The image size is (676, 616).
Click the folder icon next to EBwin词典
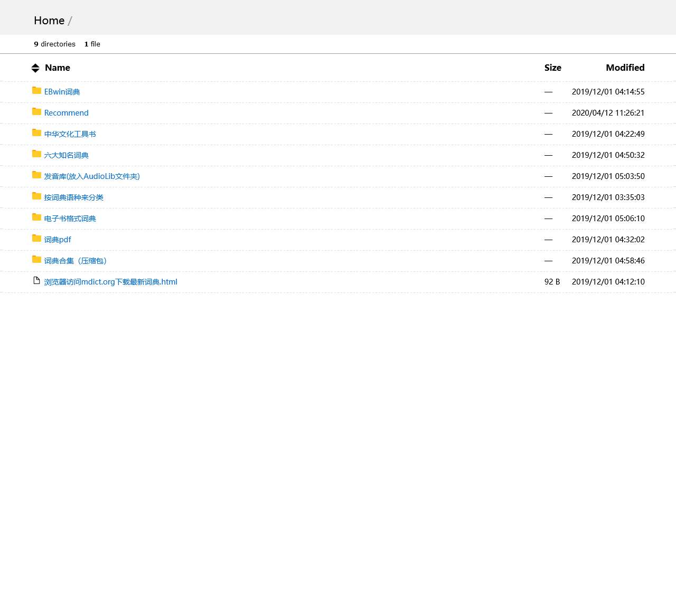point(36,90)
